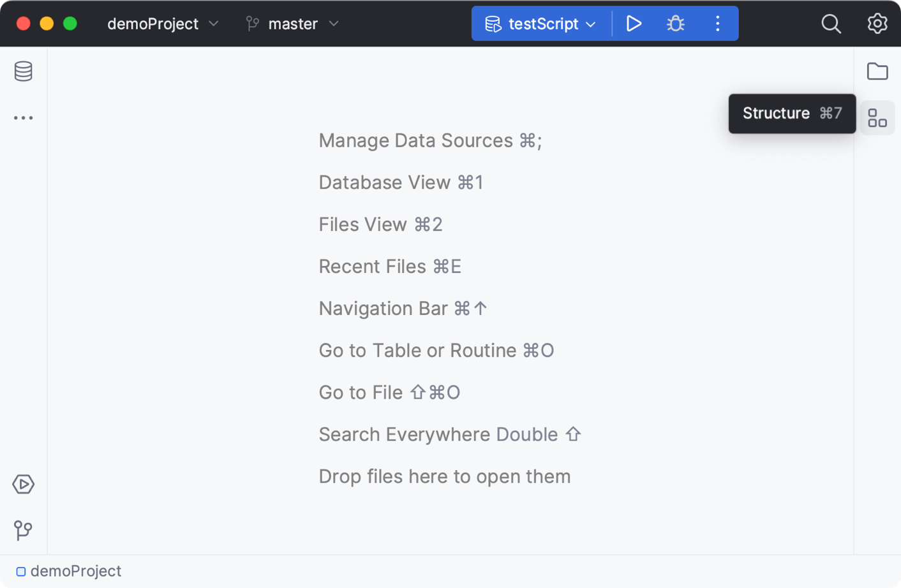Viewport: 901px width, 588px height.
Task: Run the testScript configuration
Action: click(x=634, y=24)
